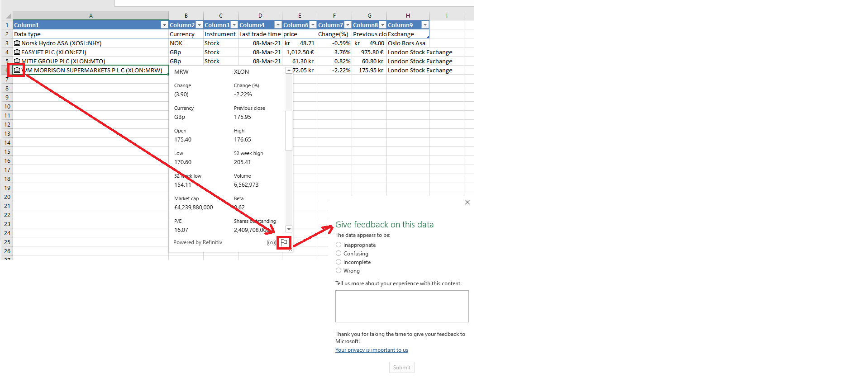Image resolution: width=868 pixels, height=387 pixels.
Task: Open the Column3 filter dropdown
Action: click(x=234, y=25)
